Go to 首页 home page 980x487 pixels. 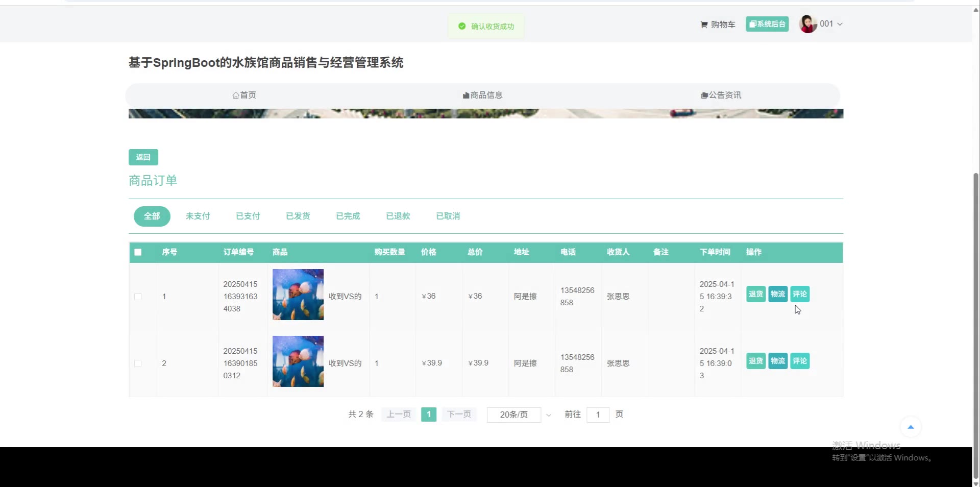[x=244, y=95]
